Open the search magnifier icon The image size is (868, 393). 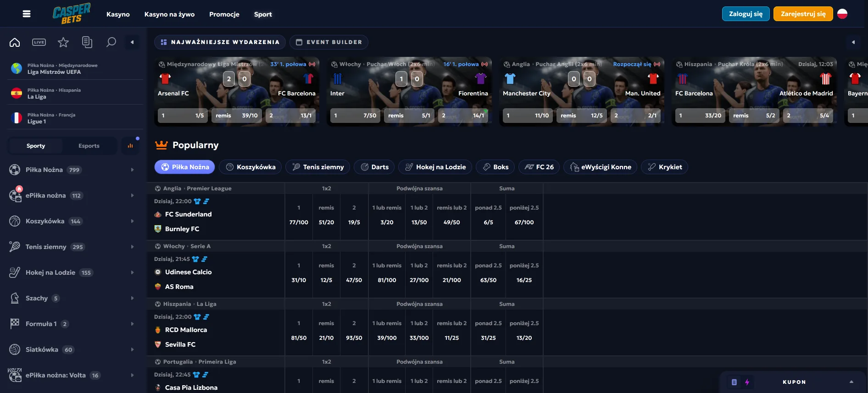pyautogui.click(x=111, y=42)
